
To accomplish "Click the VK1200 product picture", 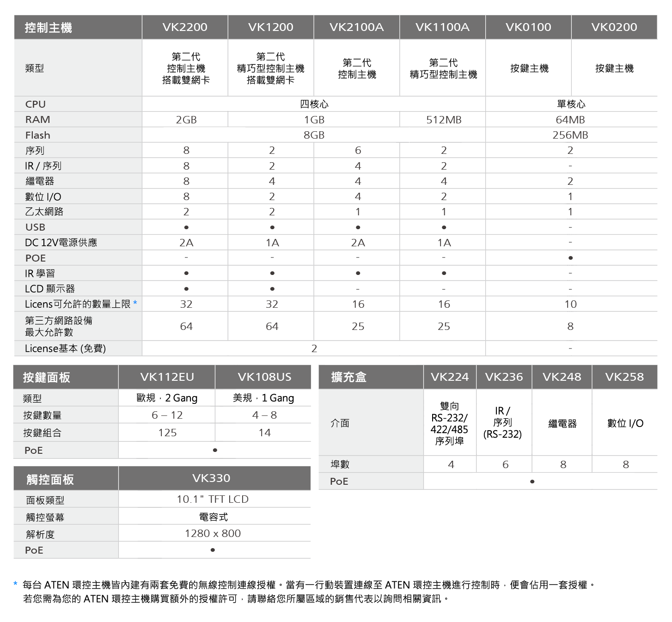I will [271, 67].
